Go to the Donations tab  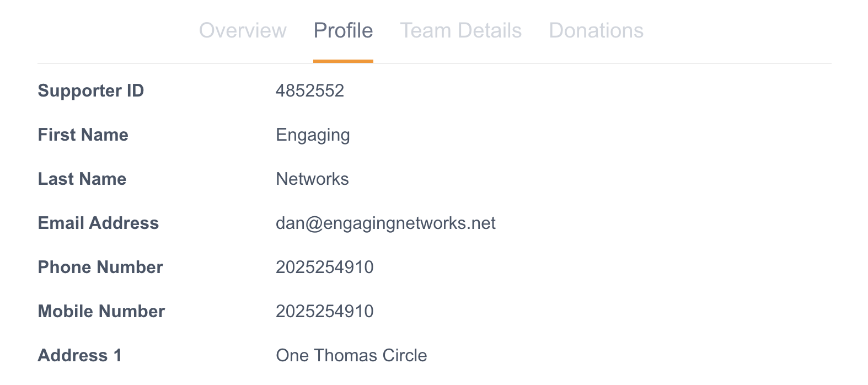tap(596, 30)
